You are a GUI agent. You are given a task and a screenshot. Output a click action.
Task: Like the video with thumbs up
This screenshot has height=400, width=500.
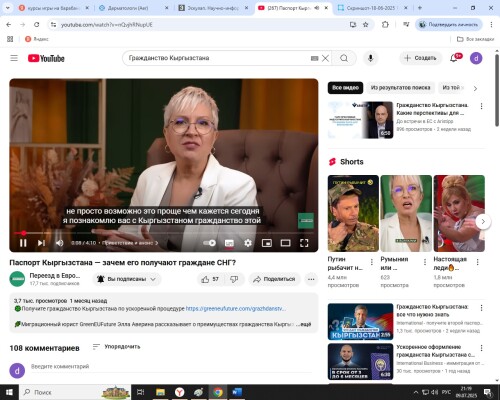tap(210, 279)
